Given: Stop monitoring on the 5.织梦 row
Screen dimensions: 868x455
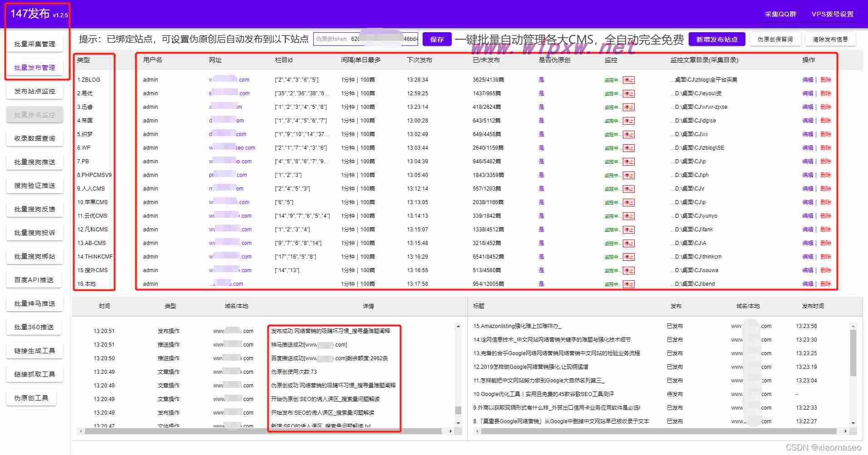Looking at the screenshot, I should (629, 134).
